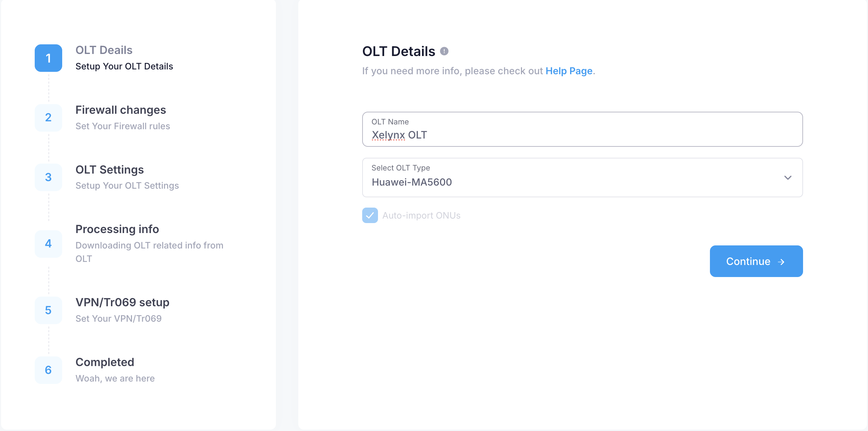The width and height of the screenshot is (868, 431).
Task: Open the Help Page link
Action: (x=569, y=71)
